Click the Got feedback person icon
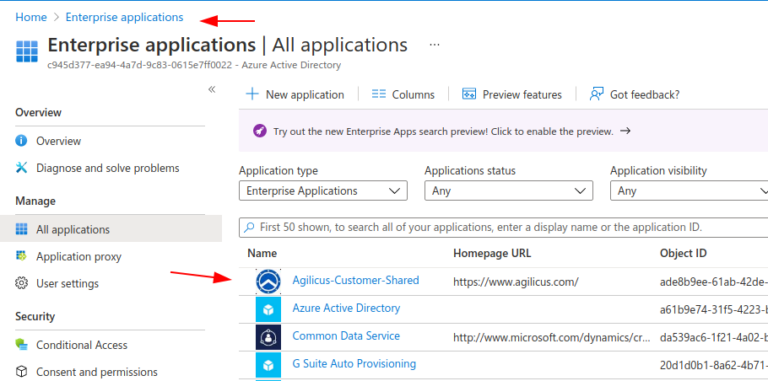 click(596, 94)
